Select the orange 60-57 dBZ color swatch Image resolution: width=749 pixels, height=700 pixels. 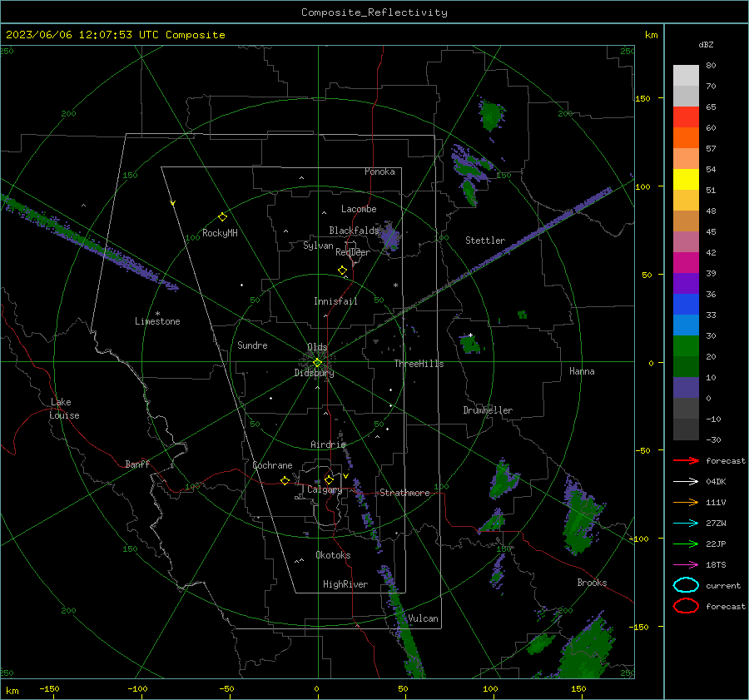(686, 138)
